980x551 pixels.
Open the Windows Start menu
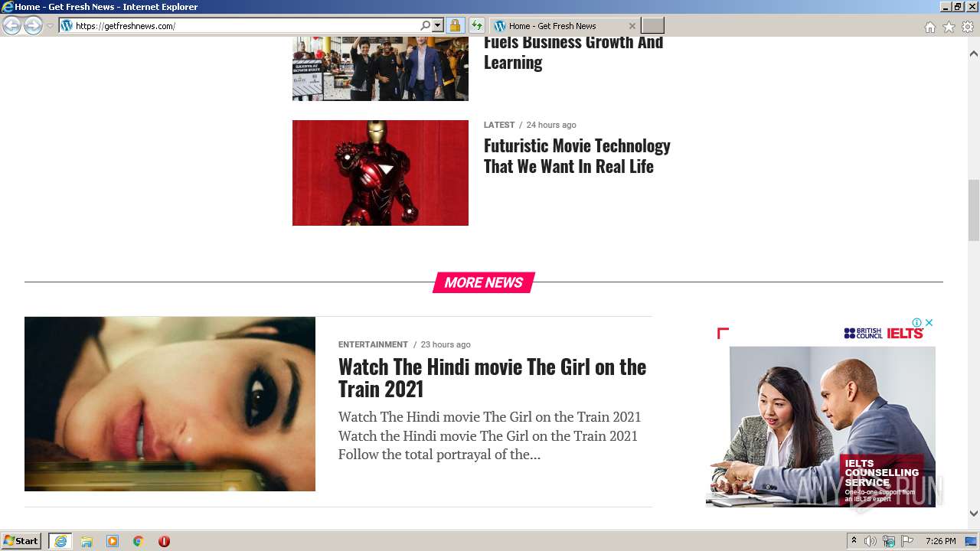click(x=21, y=541)
